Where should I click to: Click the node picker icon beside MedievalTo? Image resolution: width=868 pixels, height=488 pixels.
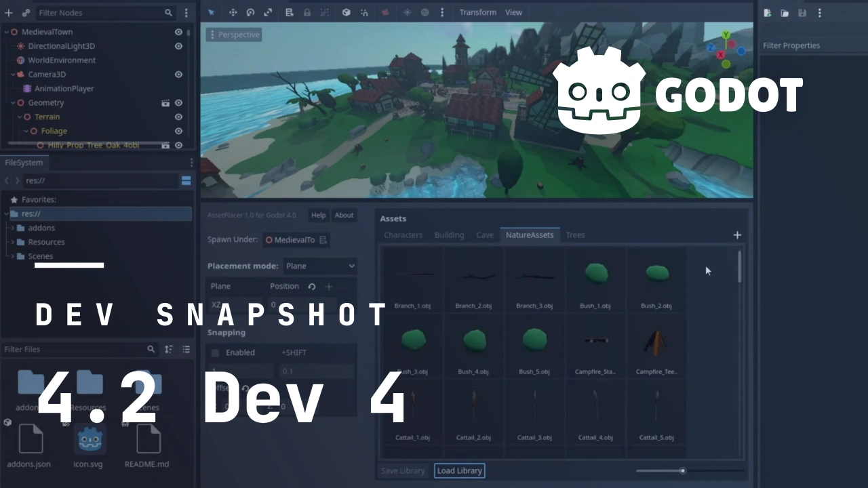[x=323, y=240]
